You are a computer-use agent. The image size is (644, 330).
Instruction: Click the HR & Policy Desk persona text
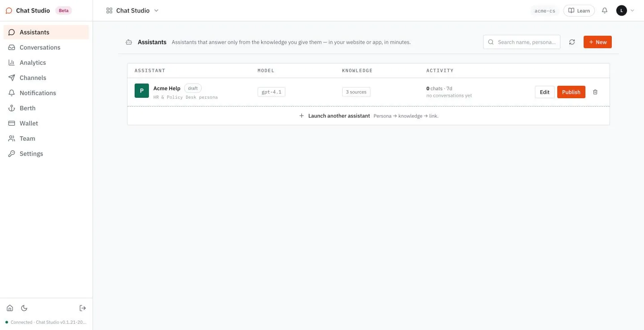(186, 97)
